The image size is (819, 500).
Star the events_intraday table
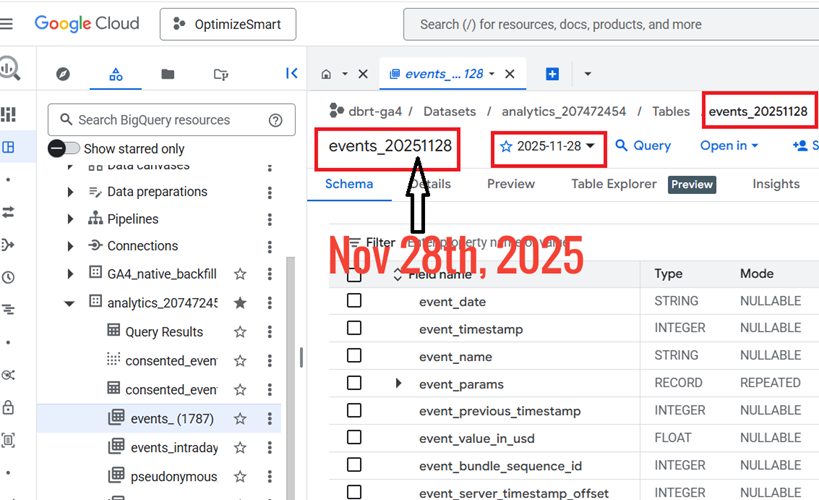click(x=240, y=448)
